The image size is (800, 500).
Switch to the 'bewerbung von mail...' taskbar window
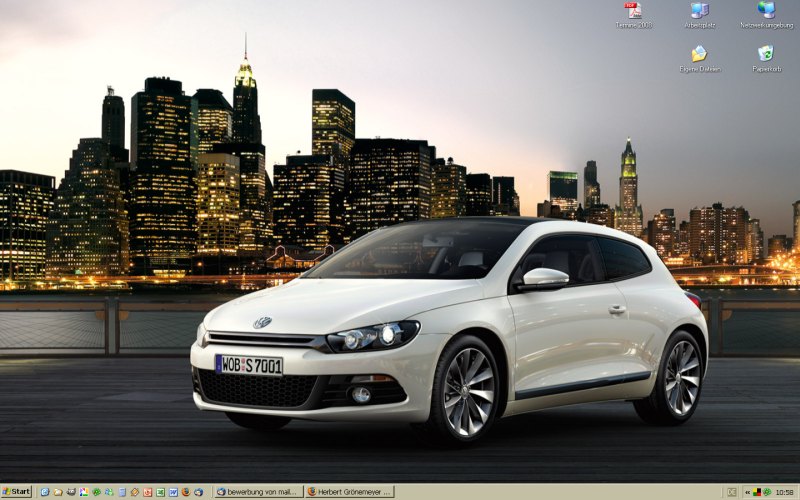(259, 492)
